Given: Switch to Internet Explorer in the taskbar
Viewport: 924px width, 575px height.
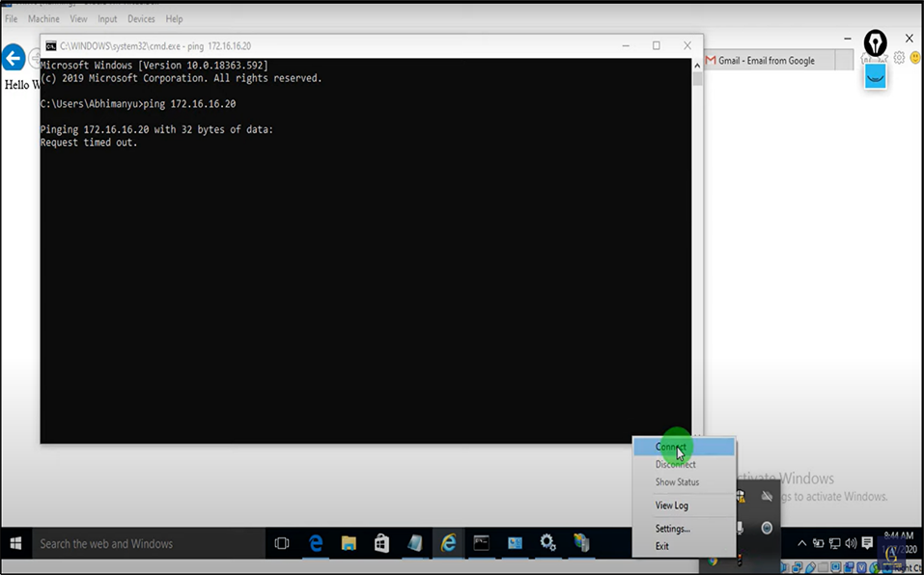Looking at the screenshot, I should tap(448, 543).
